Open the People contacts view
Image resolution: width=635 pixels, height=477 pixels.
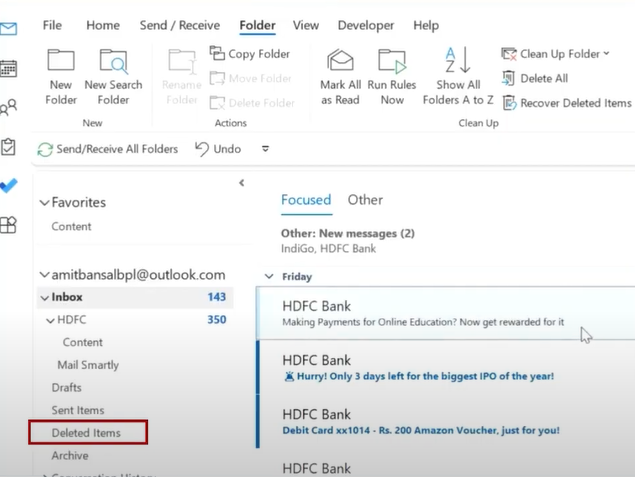[x=9, y=107]
